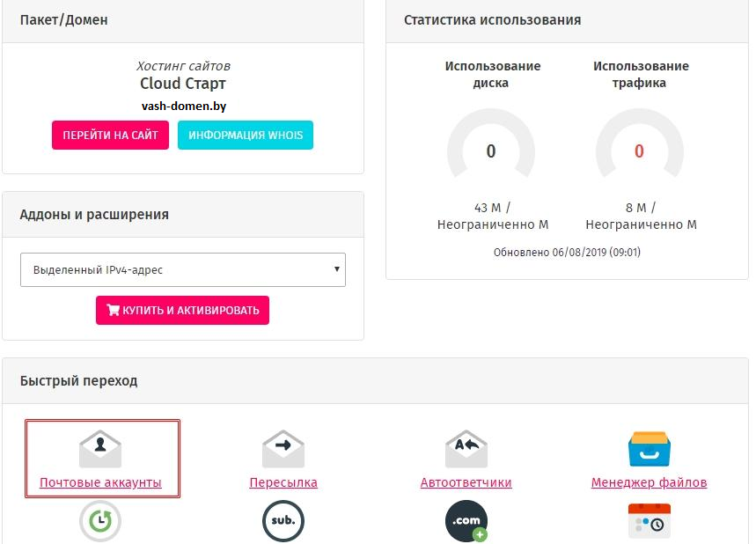Click the shopping cart icon on buy button
The height and width of the screenshot is (544, 756).
coord(113,310)
